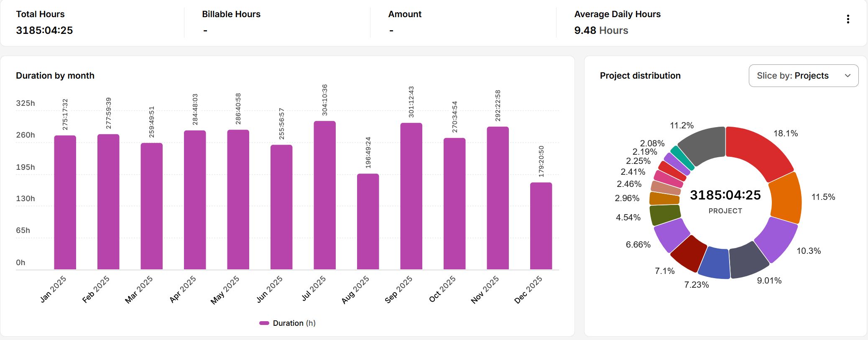Expand the Slice by: Projects dropdown

click(803, 76)
